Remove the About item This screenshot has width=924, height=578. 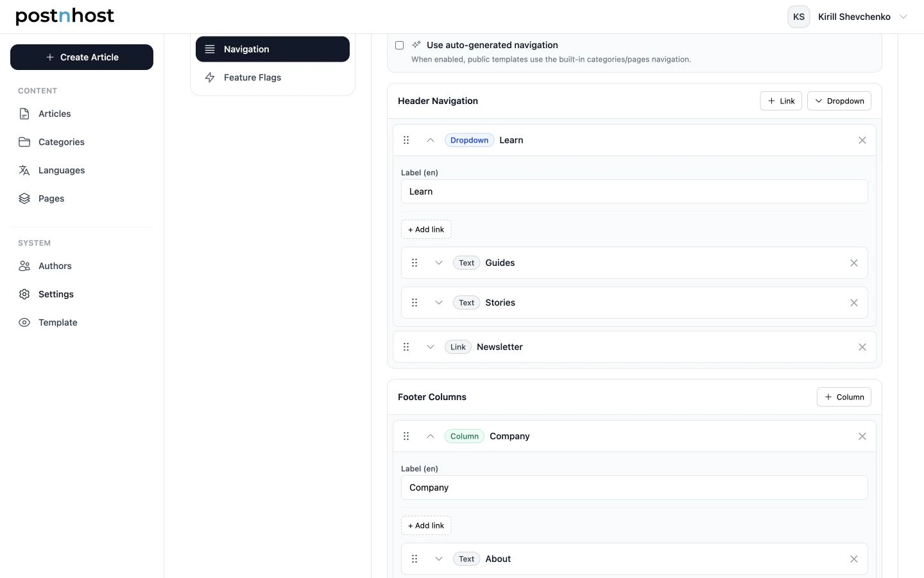click(x=854, y=559)
